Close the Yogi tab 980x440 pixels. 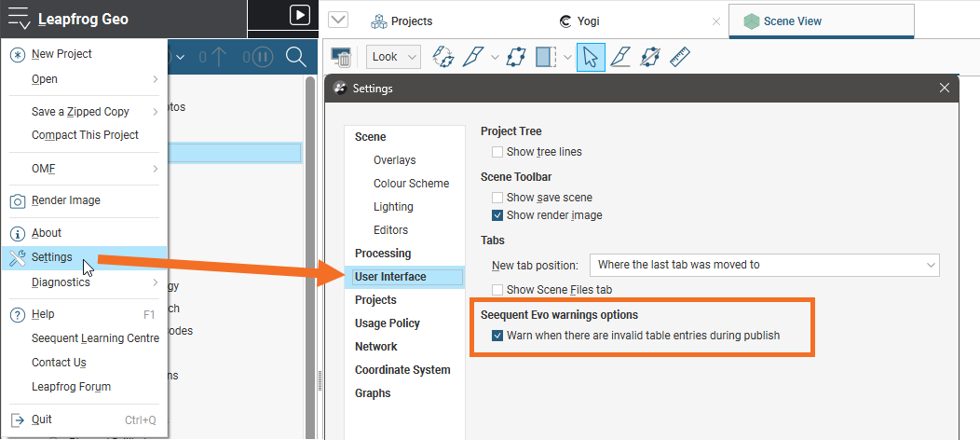coord(715,21)
